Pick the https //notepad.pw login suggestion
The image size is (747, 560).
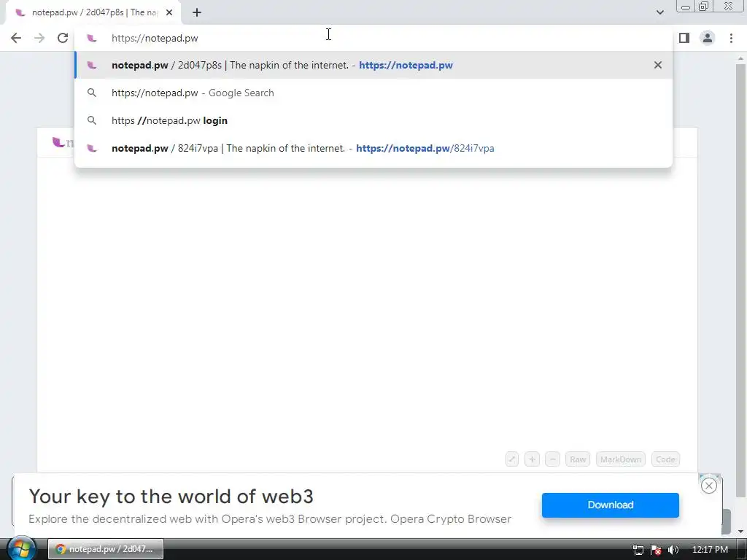(373, 120)
